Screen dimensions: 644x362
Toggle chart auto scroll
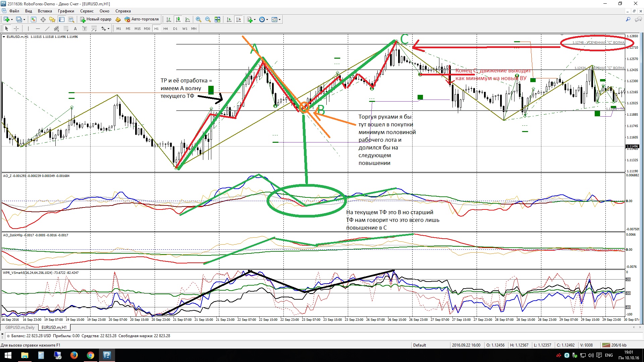point(229,19)
